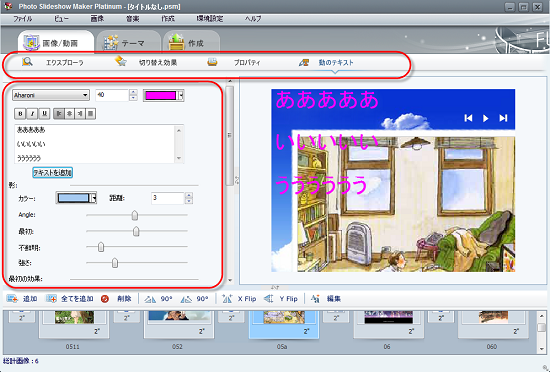Select the 動のテキスト animated text icon
This screenshot has height=372, width=550.
coord(304,62)
